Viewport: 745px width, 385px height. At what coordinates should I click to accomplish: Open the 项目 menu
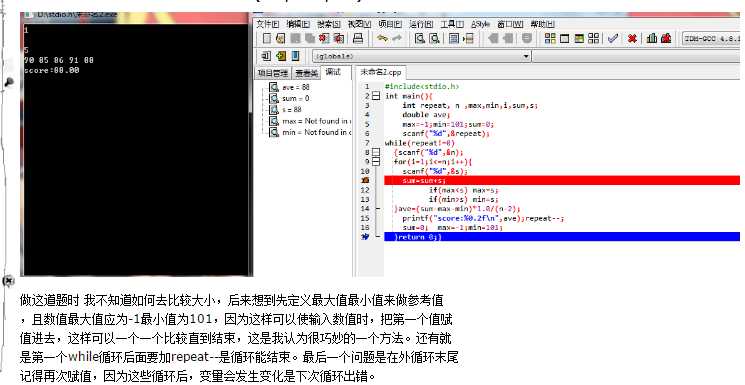tap(390, 24)
